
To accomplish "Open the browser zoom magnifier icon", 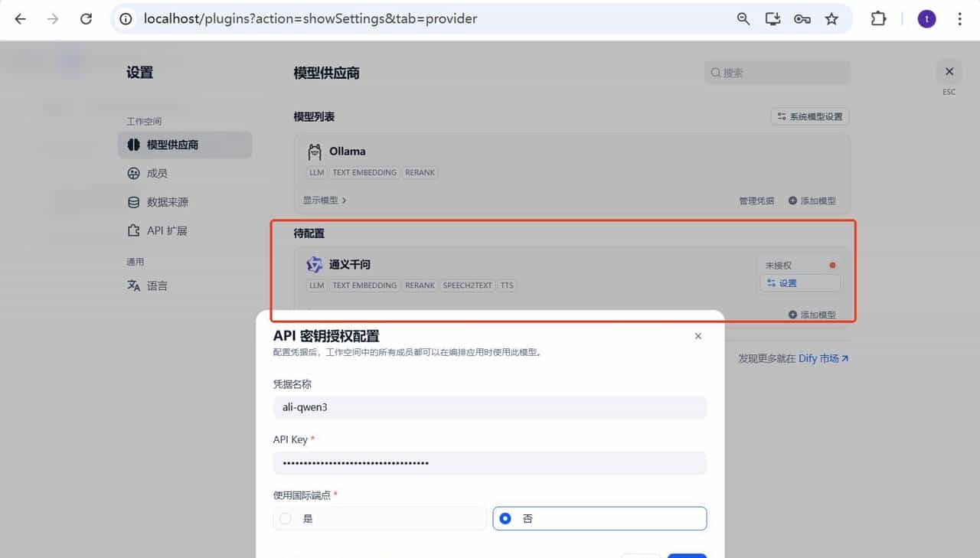I will point(743,19).
